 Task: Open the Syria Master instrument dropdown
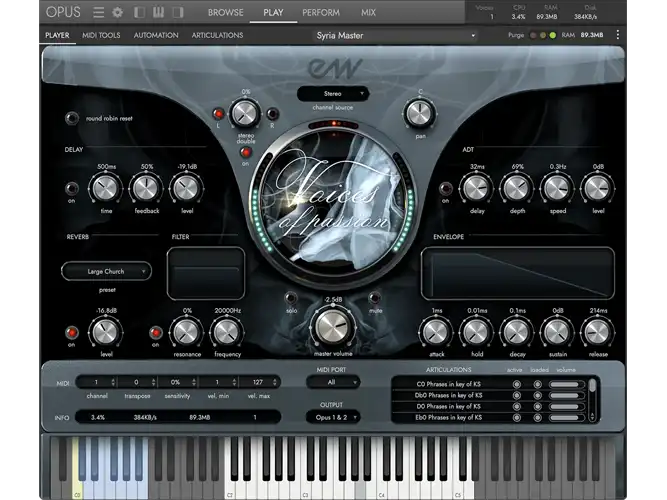click(395, 36)
